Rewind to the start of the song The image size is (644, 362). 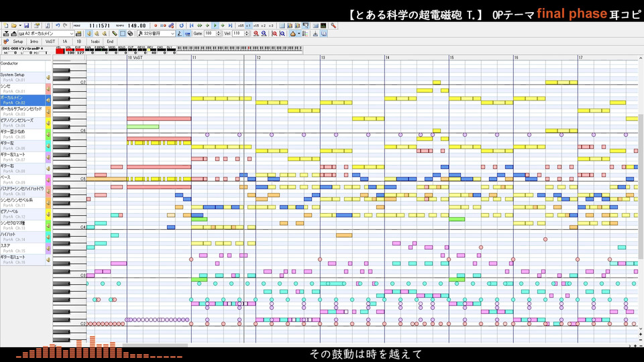[x=191, y=25]
